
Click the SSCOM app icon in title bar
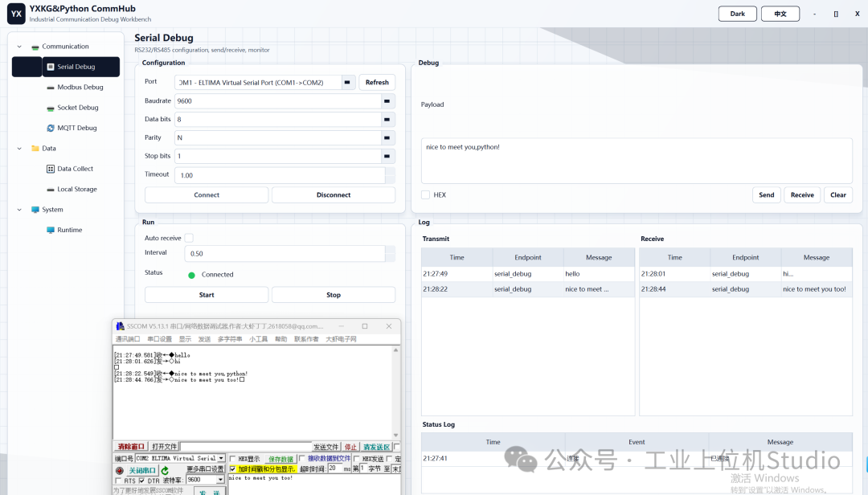(120, 326)
